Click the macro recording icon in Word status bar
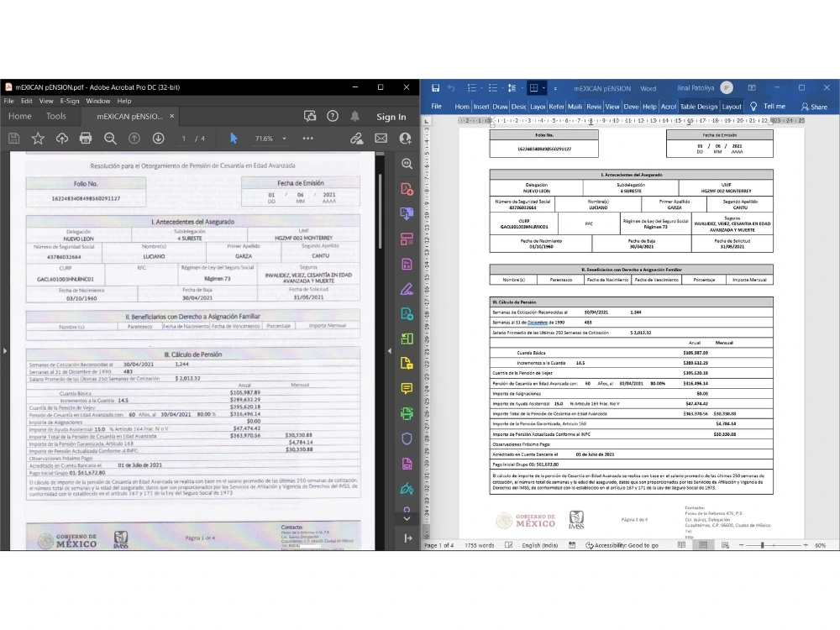 coord(572,545)
